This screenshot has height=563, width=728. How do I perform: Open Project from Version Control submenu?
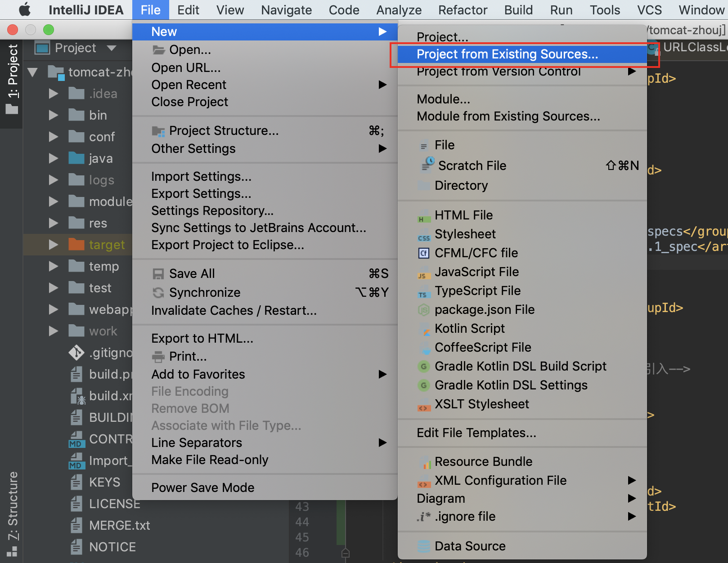point(522,71)
